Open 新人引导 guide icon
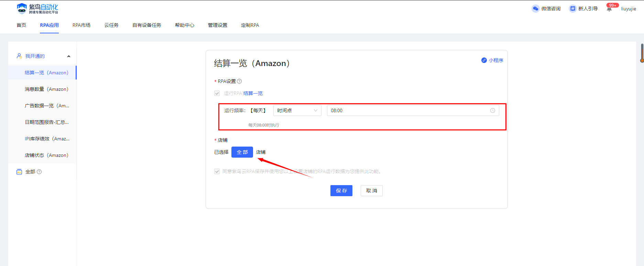Image resolution: width=644 pixels, height=266 pixels. (572, 9)
